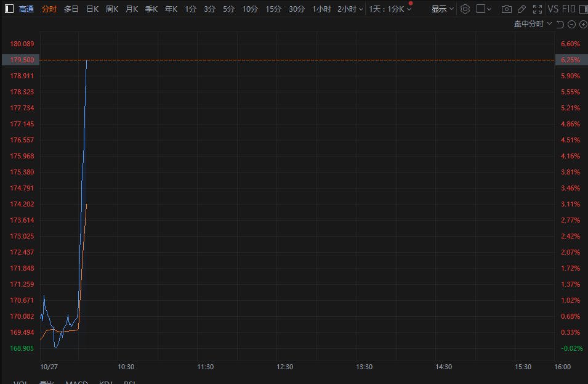
Task: Open the 1天:1分K period dropdown
Action: (390, 9)
